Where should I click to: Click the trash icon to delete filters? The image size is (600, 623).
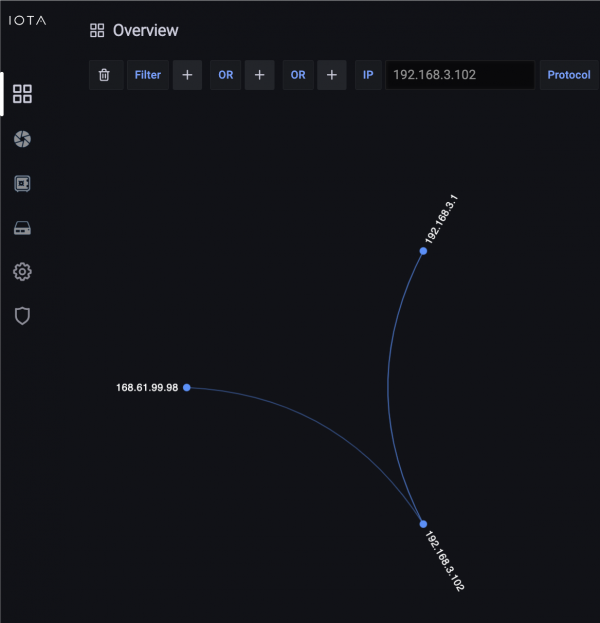105,75
